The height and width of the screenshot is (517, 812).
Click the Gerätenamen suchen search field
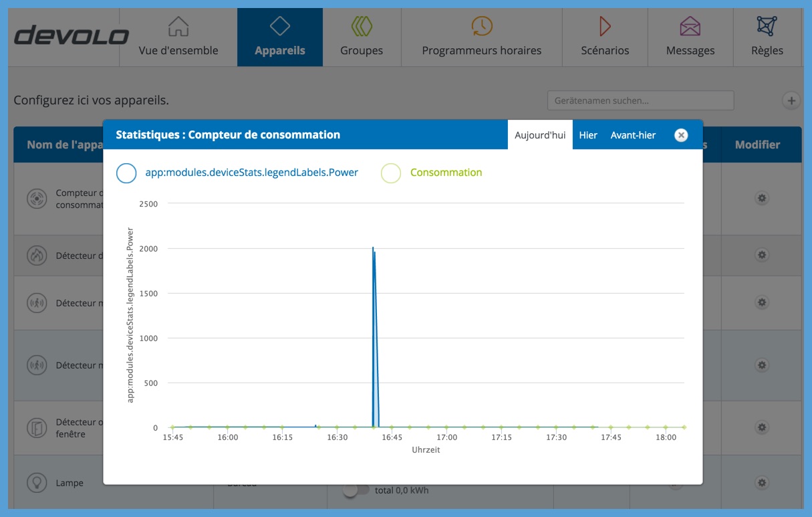[640, 101]
